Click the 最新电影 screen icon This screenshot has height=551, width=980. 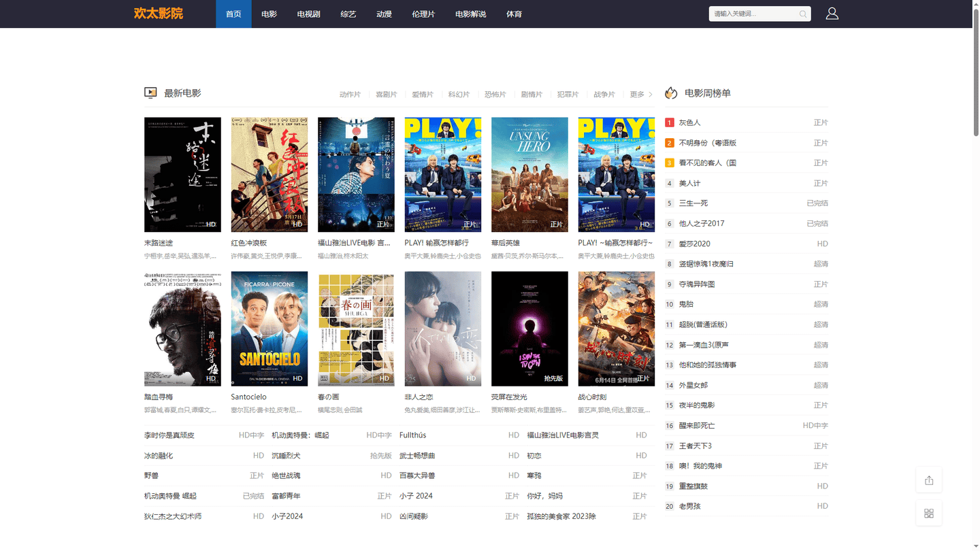click(x=150, y=93)
